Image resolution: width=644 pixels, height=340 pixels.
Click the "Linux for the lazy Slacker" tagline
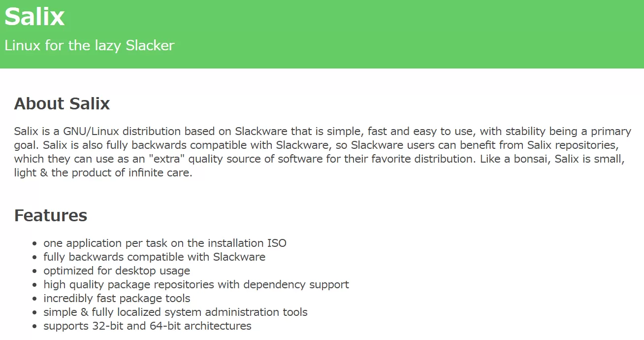click(x=90, y=45)
